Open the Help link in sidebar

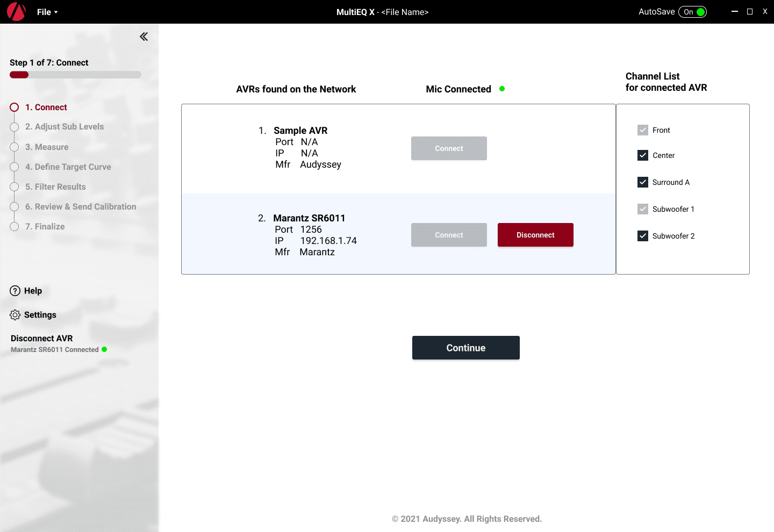tap(33, 291)
